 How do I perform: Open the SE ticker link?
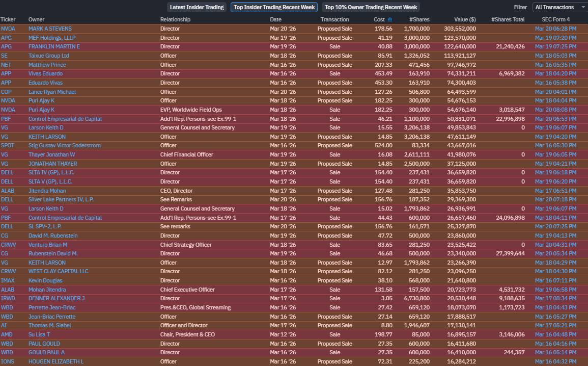click(4, 56)
